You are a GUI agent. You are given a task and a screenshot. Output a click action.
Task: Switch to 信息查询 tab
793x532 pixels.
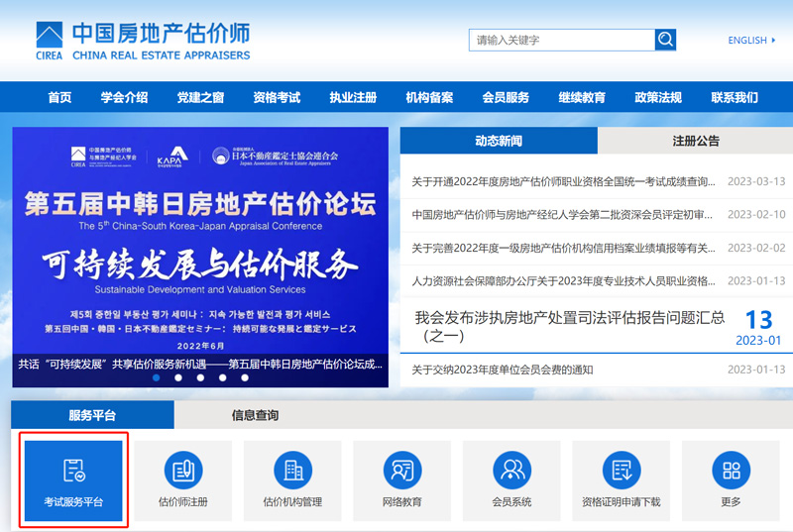click(x=255, y=415)
